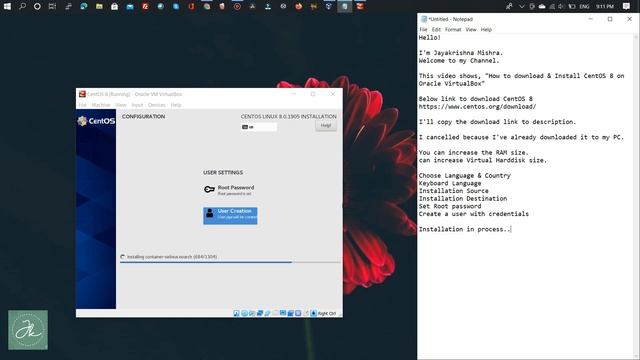Show hidden system tray icons
Image resolution: width=640 pixels, height=360 pixels.
coord(522,6)
